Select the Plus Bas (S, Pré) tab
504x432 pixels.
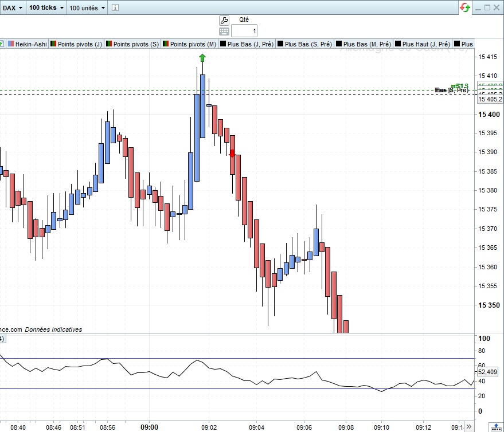coord(304,44)
